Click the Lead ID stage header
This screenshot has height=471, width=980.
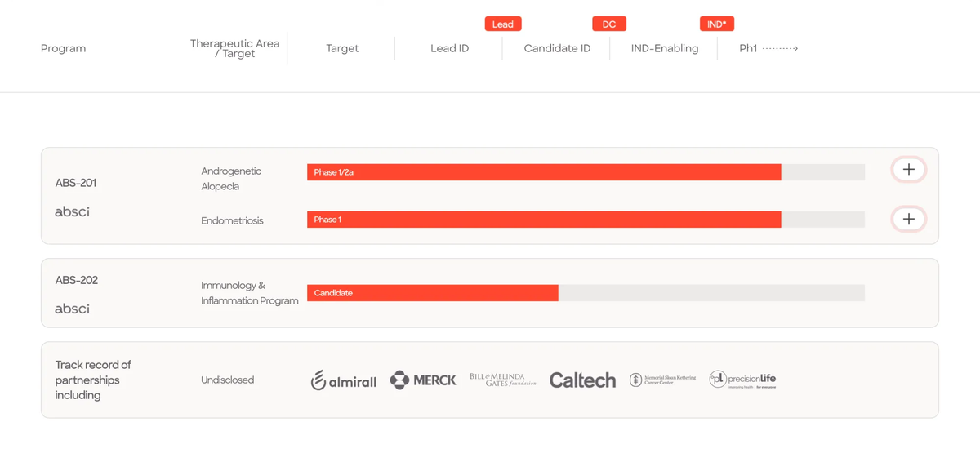tap(450, 48)
